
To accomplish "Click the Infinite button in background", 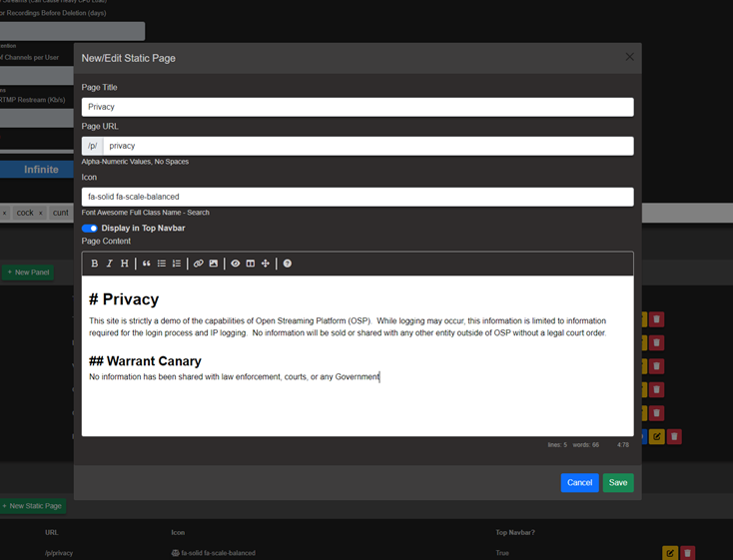I will point(37,170).
